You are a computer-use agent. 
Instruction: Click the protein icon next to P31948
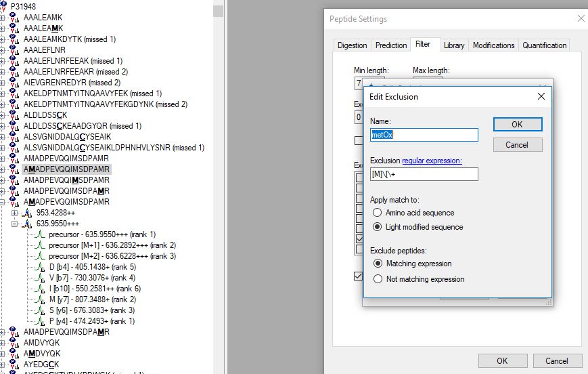[3, 6]
